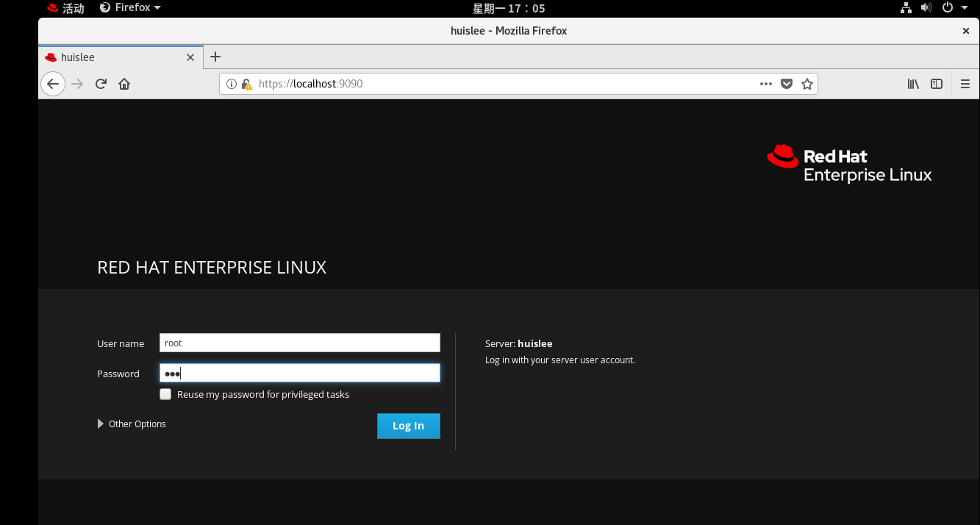Open the clock calendar 星期一 17:05
Screen dimensions: 980x525
point(509,8)
